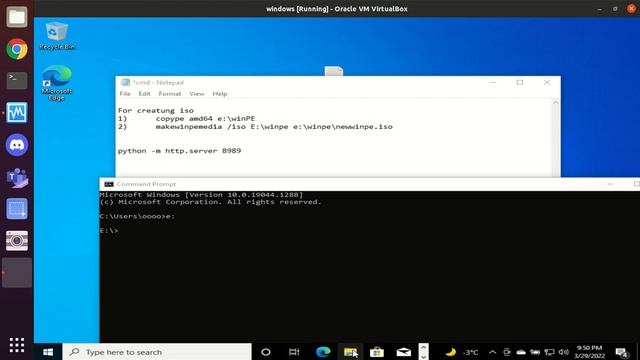This screenshot has width=640, height=360.
Task: Open network status tray icon
Action: click(x=549, y=352)
